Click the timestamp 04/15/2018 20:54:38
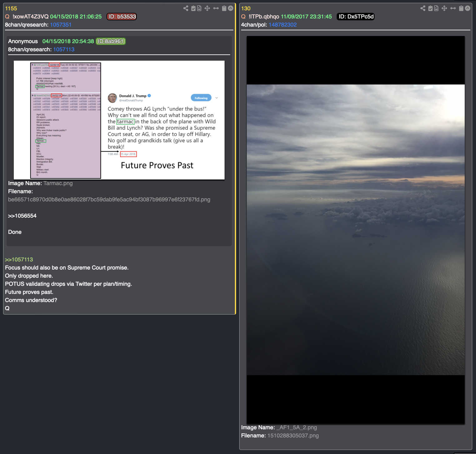The image size is (476, 454). (68, 41)
